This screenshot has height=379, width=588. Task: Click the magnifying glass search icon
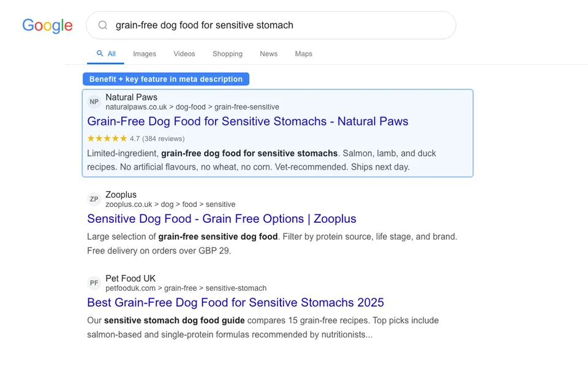tap(102, 25)
